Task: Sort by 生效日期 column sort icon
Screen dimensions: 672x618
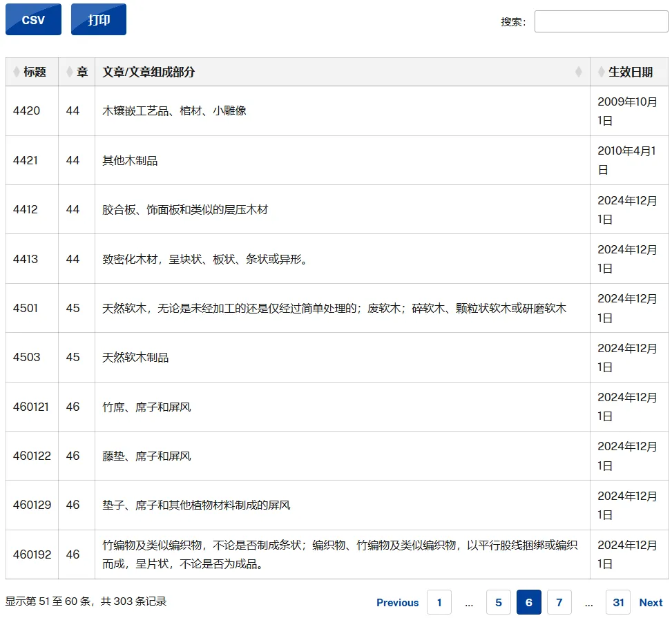Action: coord(602,72)
